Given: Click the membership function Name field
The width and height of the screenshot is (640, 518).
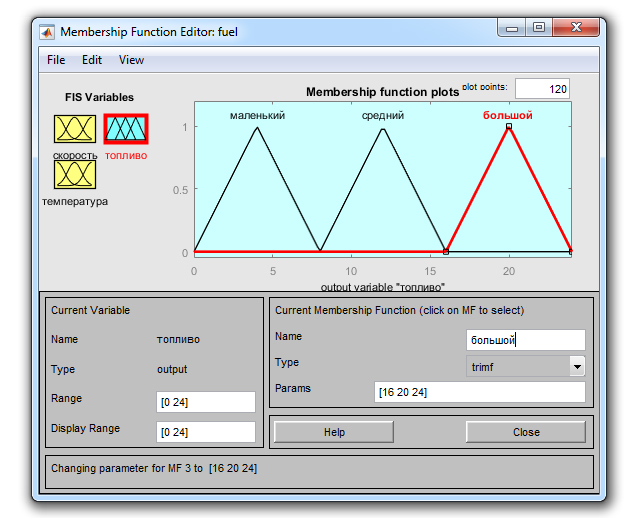Looking at the screenshot, I should 526,340.
